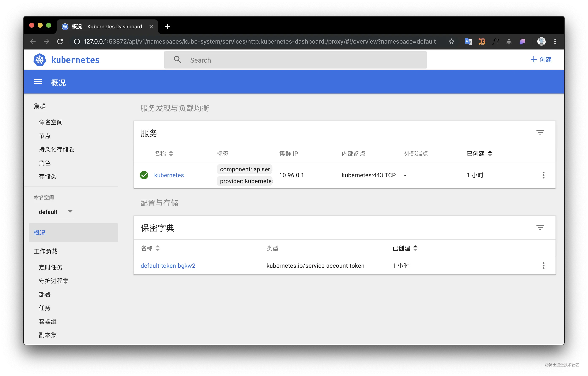Click the 工作负载 sidebar heading
This screenshot has height=376, width=588.
click(46, 251)
